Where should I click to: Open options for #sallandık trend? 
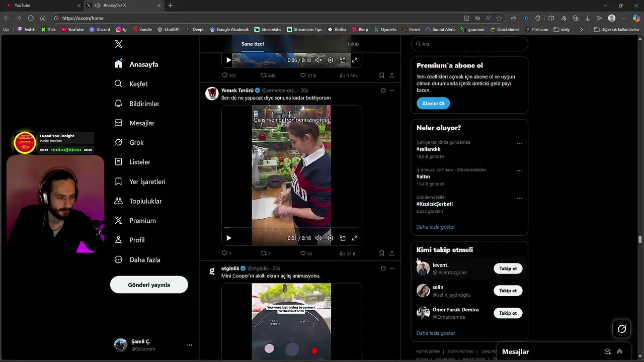519,143
